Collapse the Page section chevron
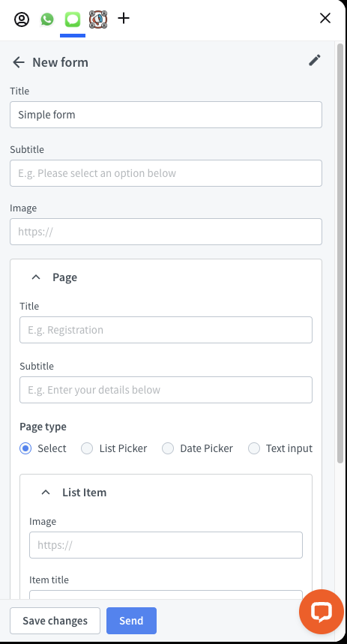The image size is (347, 644). tap(36, 277)
